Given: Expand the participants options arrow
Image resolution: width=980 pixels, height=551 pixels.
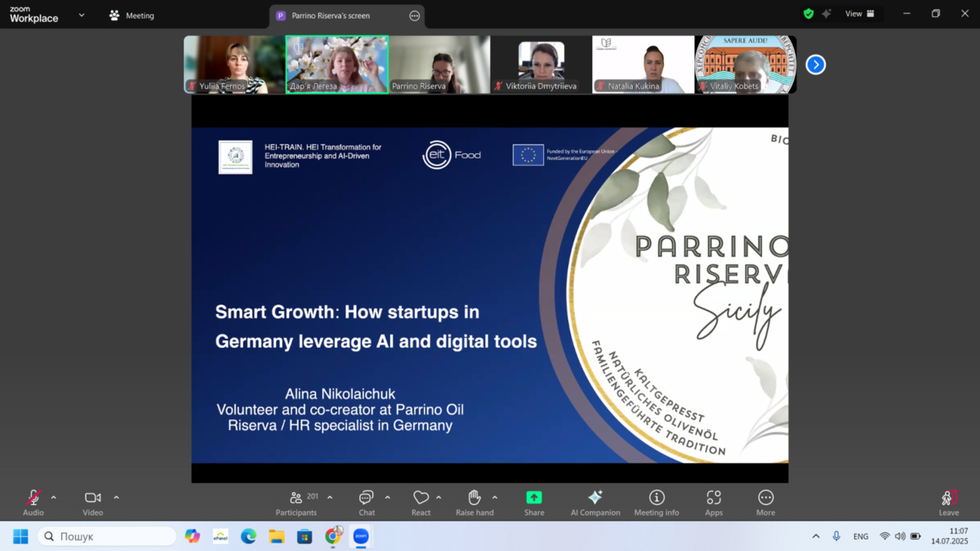Looking at the screenshot, I should click(330, 497).
